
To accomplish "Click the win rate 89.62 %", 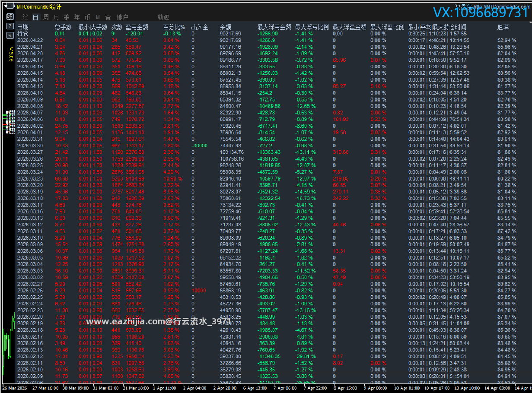I will click(x=507, y=284).
